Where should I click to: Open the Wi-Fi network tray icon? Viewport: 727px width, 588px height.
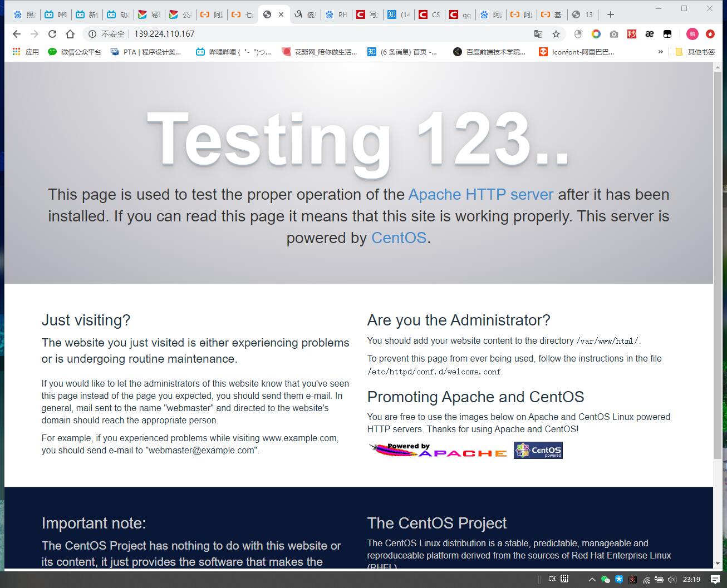tap(646, 580)
